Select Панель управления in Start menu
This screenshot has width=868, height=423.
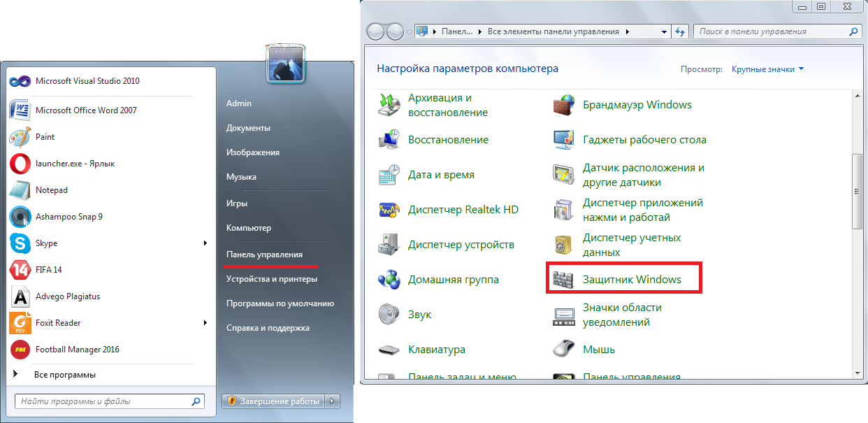264,254
